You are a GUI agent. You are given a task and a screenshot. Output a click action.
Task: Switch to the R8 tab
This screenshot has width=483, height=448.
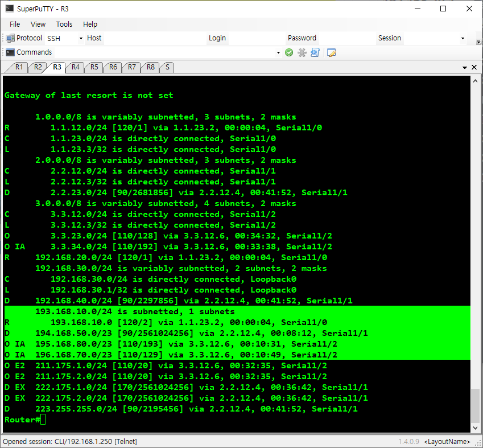pyautogui.click(x=151, y=67)
